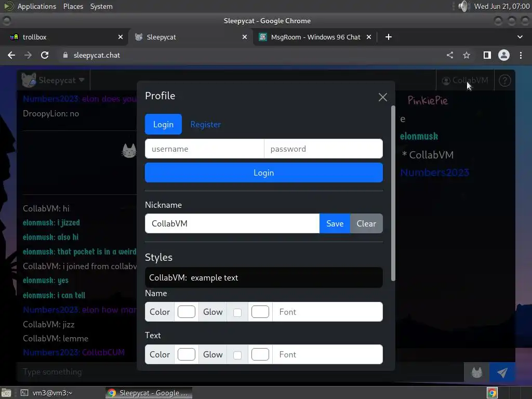Toggle the Chrome side panel
This screenshot has width=532, height=399.
[x=487, y=55]
